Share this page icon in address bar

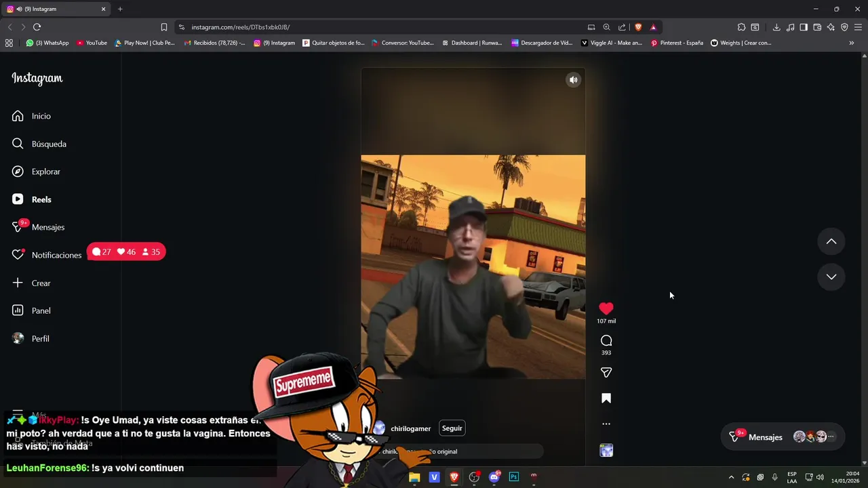(x=622, y=27)
